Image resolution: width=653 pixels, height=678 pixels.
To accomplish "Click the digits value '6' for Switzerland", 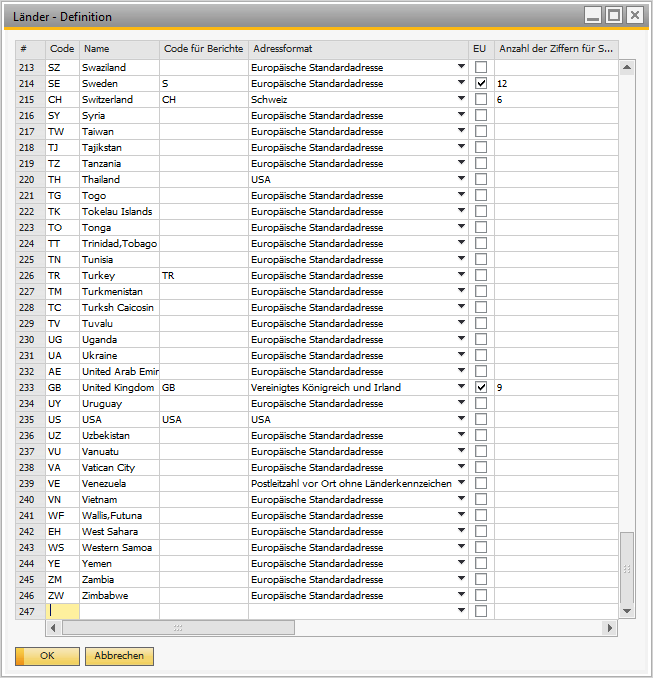I will click(x=556, y=99).
